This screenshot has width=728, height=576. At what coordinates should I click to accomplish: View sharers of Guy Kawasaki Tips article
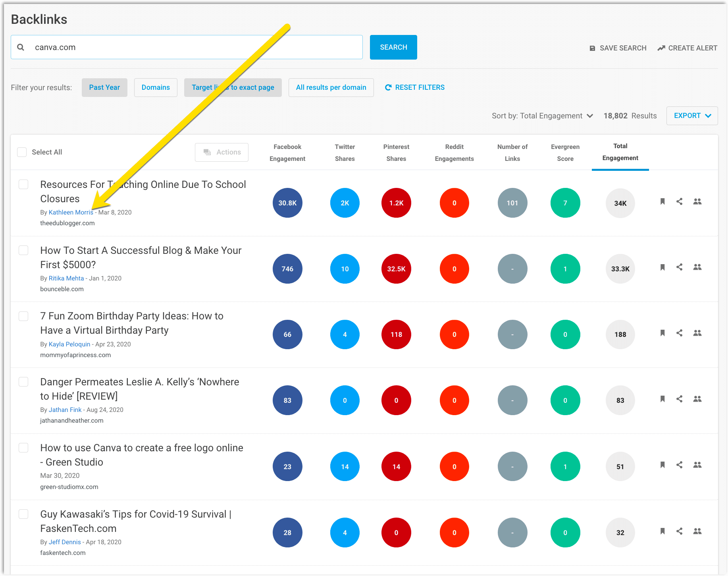tap(697, 531)
